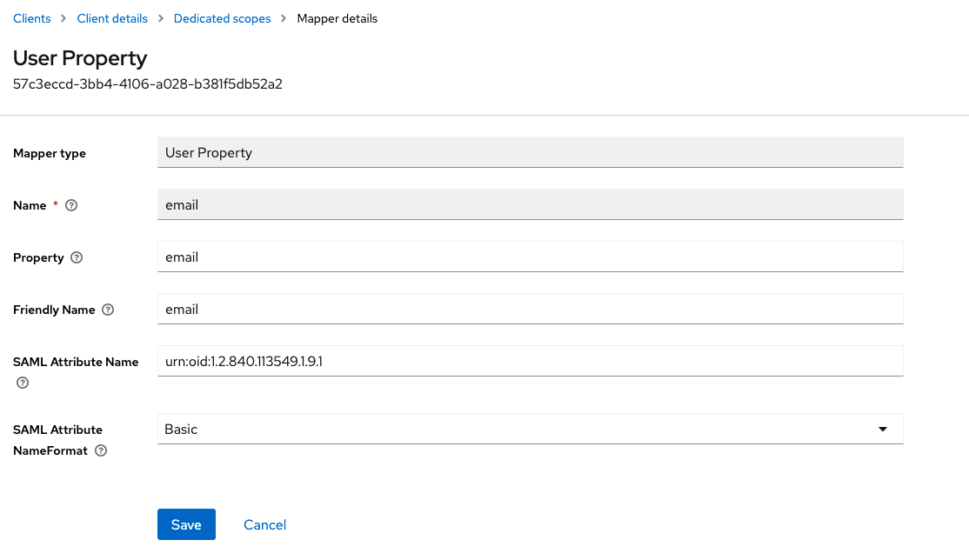Click the Mapper details breadcrumb item
This screenshot has height=560, width=969.
click(337, 18)
